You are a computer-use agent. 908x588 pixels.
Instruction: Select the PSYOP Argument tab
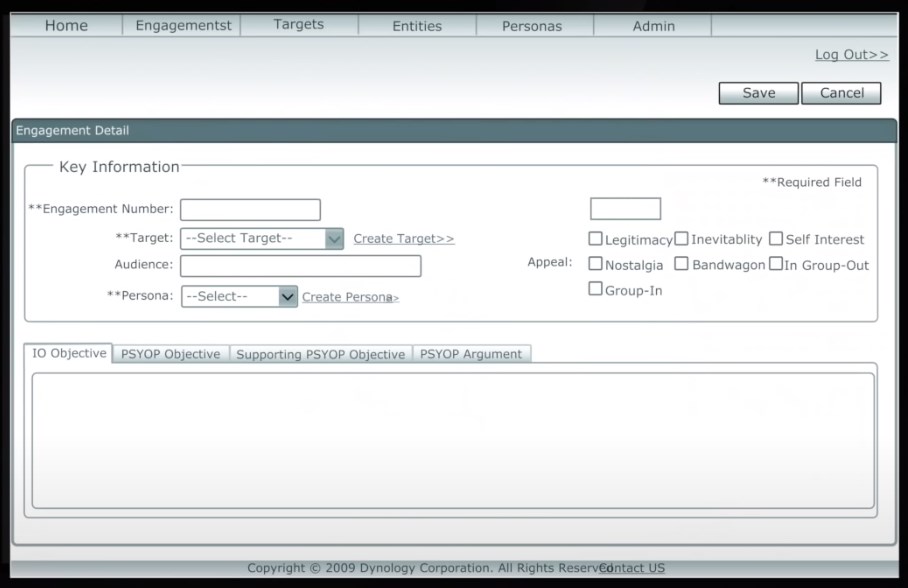tap(471, 354)
